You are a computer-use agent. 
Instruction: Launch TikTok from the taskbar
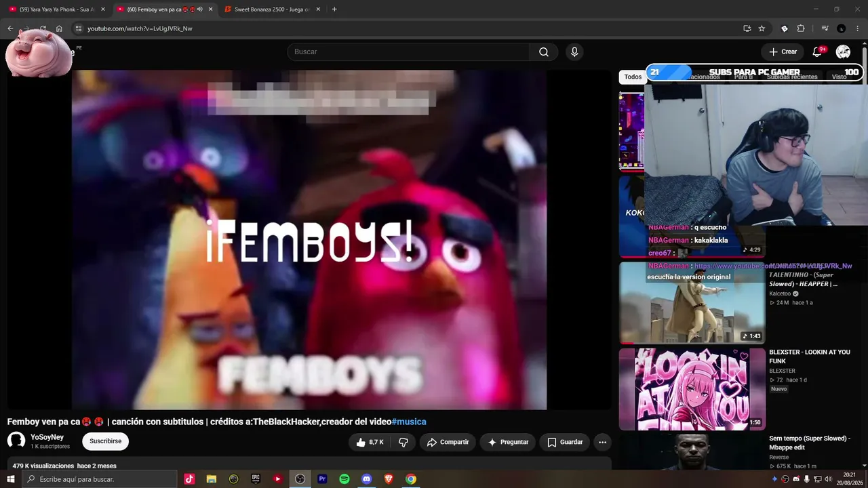[x=189, y=479]
